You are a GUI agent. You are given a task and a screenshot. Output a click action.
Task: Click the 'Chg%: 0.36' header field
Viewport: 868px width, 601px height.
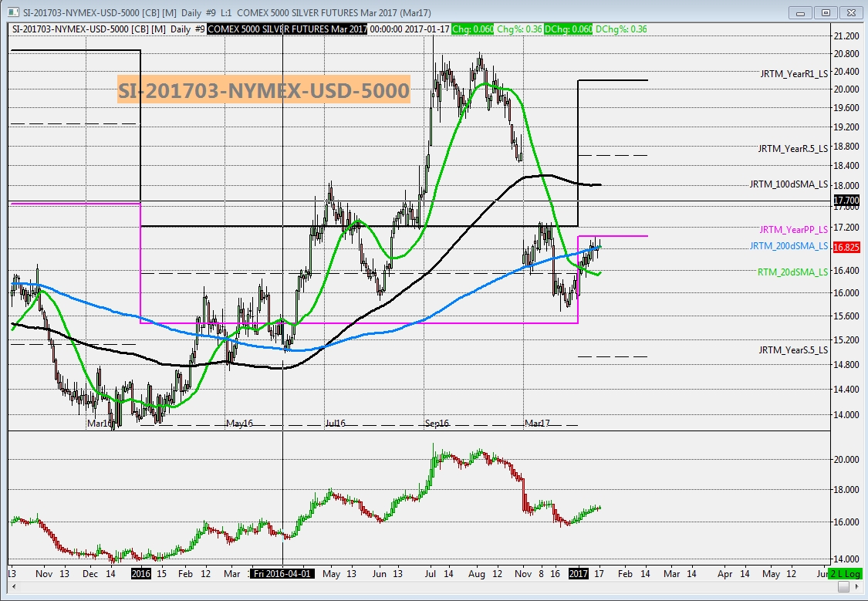click(x=519, y=29)
